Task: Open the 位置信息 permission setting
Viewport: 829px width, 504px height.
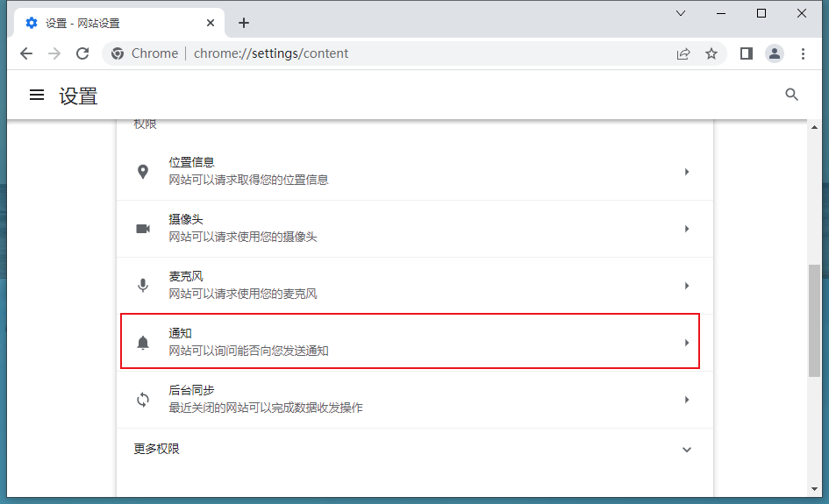Action: [x=415, y=172]
